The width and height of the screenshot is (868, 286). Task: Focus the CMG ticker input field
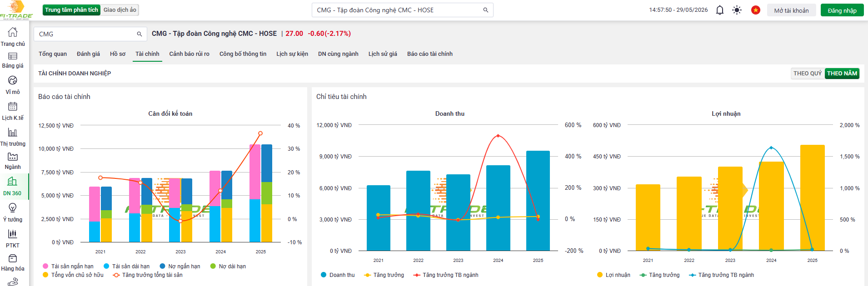tap(90, 34)
